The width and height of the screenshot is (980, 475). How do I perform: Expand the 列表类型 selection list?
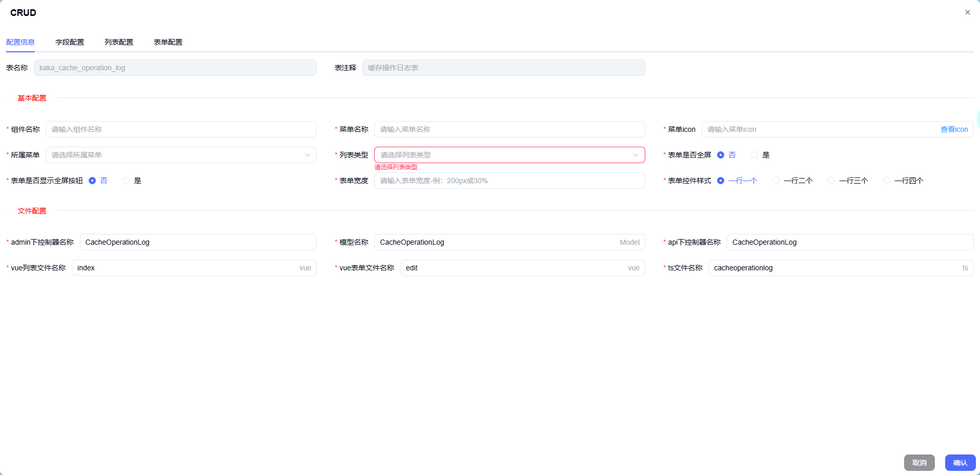click(x=509, y=154)
